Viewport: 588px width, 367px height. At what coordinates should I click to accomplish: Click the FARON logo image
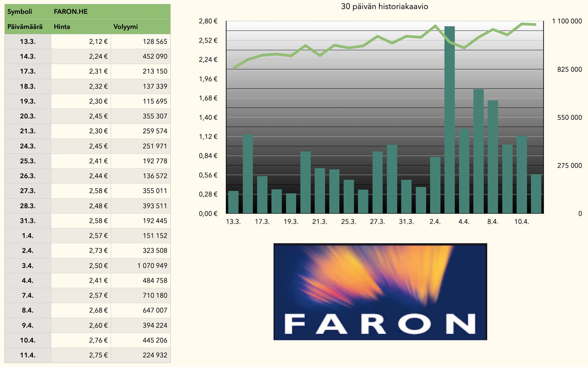pyautogui.click(x=380, y=292)
